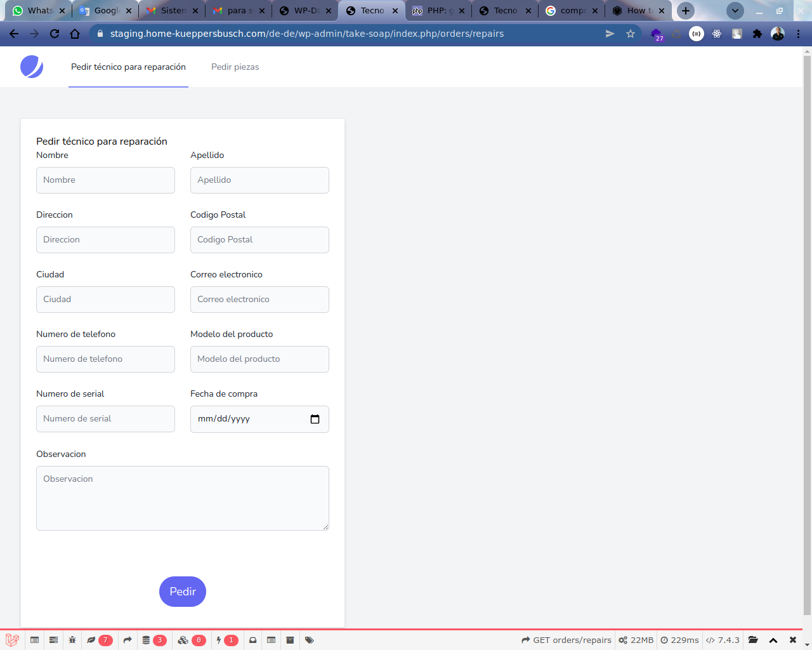The height and width of the screenshot is (650, 812).
Task: Open the lightning events panel showing 1
Action: click(226, 640)
